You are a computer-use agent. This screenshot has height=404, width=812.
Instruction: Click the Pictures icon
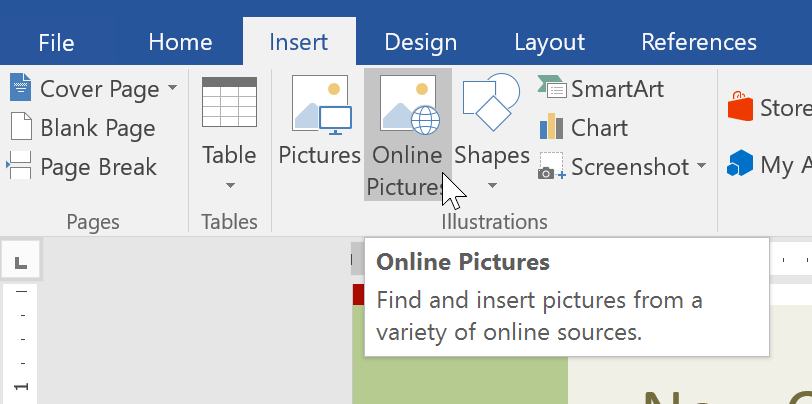320,104
